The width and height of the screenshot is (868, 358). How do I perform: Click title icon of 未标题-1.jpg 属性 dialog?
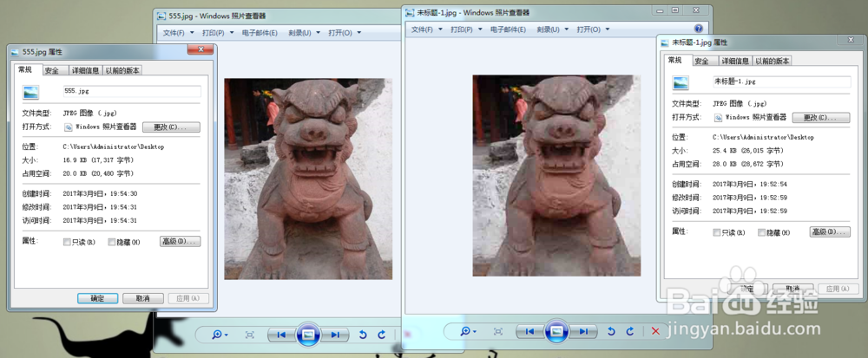tap(665, 42)
